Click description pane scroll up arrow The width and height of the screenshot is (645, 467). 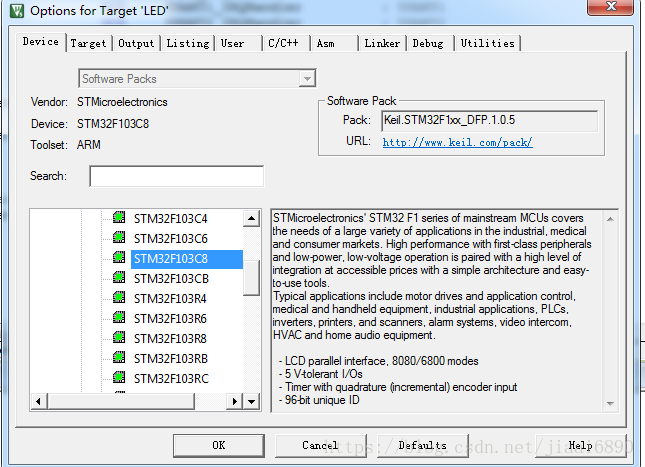610,219
